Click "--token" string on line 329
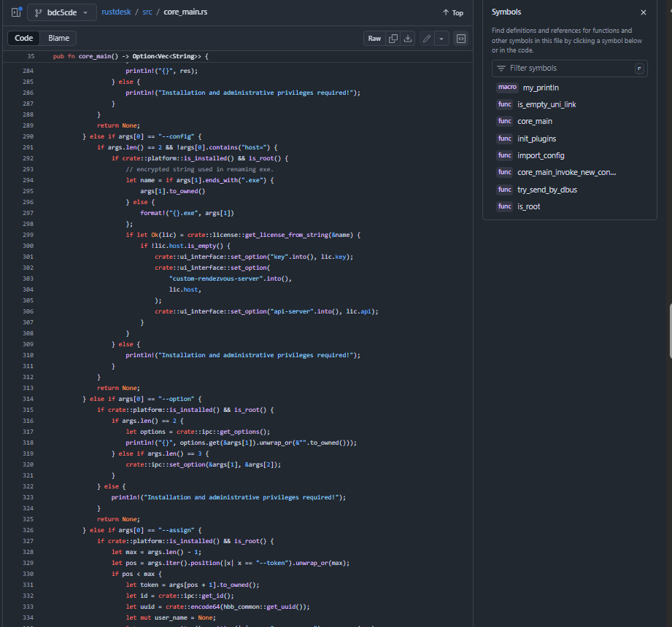This screenshot has height=627, width=672. coord(271,563)
